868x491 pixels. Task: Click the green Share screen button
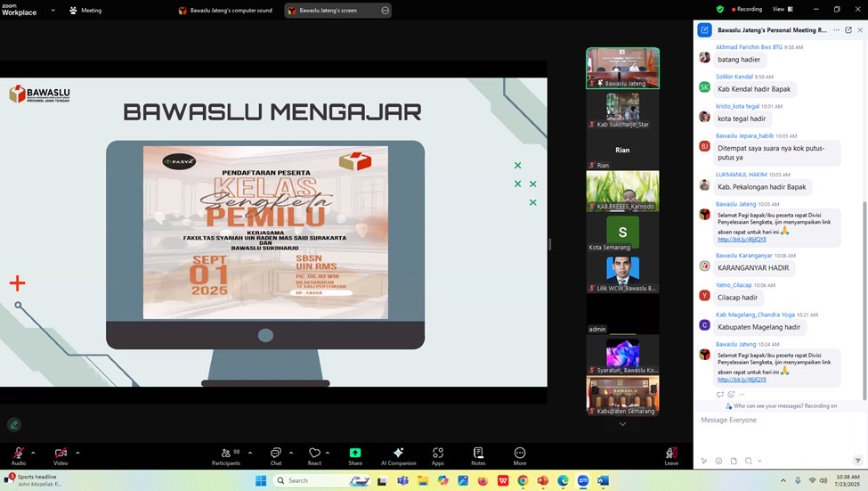355,456
